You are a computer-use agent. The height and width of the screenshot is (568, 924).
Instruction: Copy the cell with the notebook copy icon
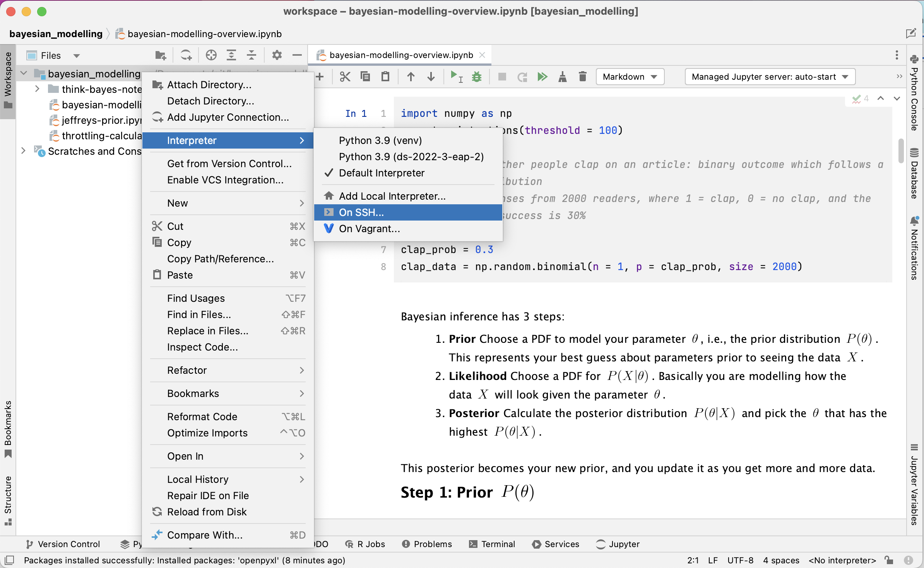click(365, 77)
